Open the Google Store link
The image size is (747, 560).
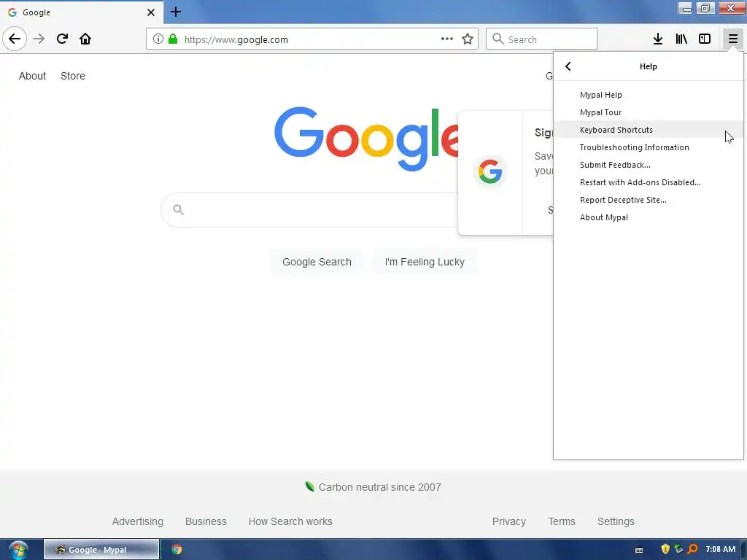(x=73, y=76)
